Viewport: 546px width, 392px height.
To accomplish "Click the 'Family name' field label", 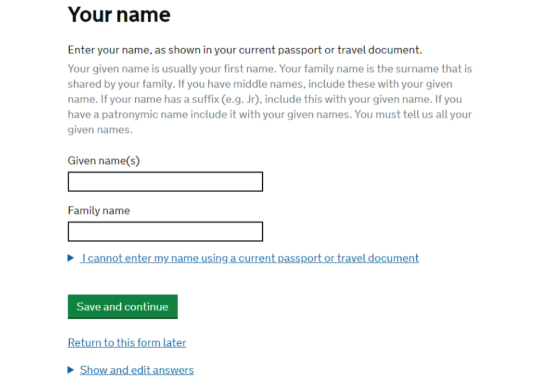I will click(x=99, y=211).
